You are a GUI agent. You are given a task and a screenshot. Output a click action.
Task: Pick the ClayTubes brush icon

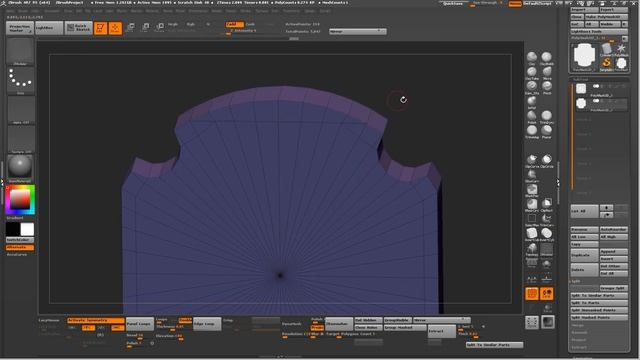(x=531, y=72)
